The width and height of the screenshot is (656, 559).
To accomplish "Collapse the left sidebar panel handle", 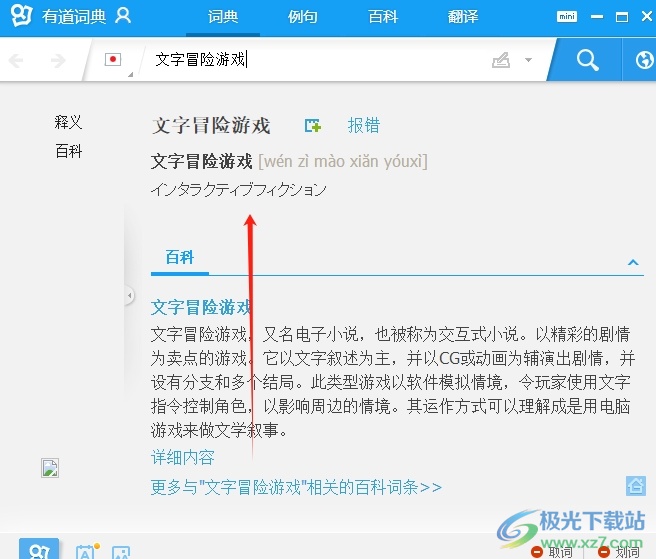I will 129,296.
